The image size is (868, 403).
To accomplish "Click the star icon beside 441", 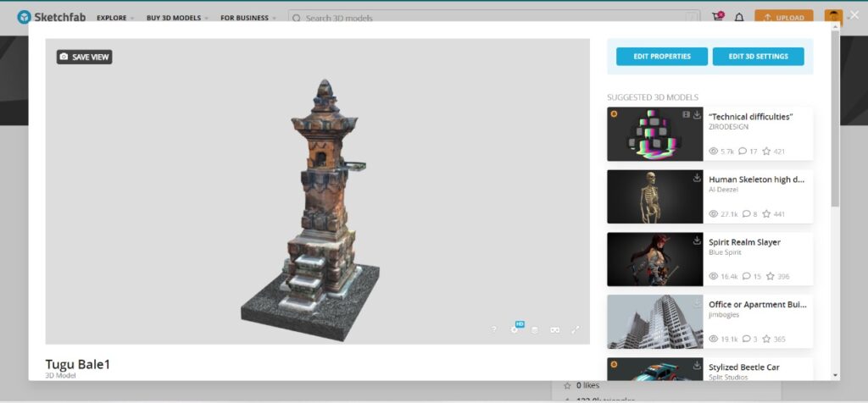I will point(766,213).
